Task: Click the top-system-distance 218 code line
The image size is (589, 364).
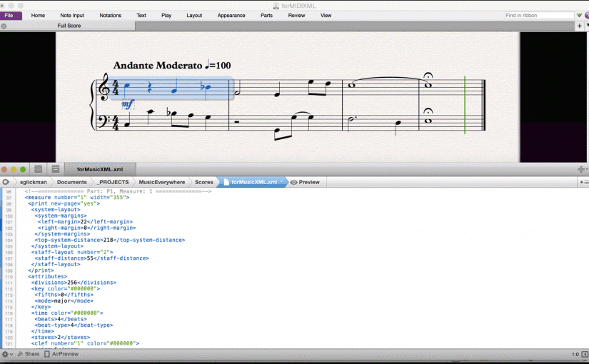Action: click(x=110, y=240)
